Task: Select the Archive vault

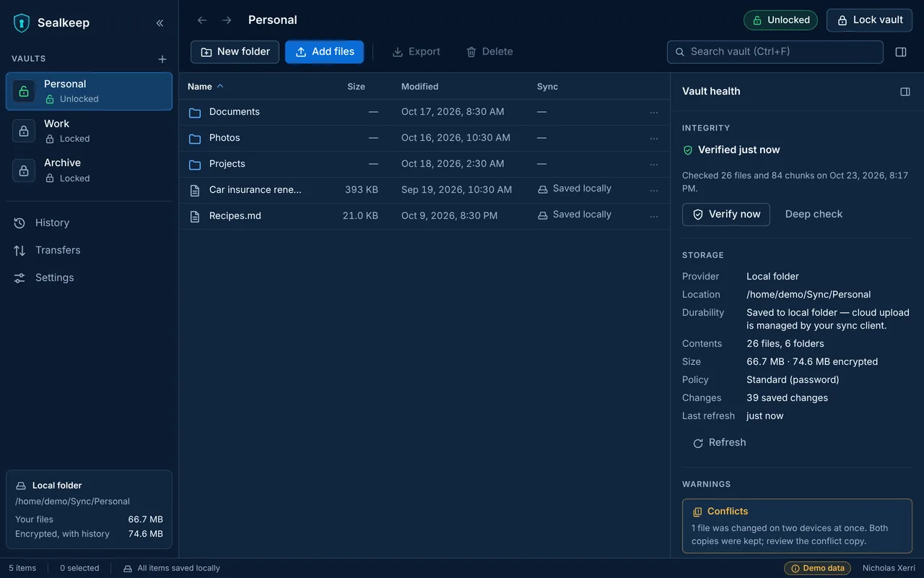Action: pyautogui.click(x=89, y=171)
